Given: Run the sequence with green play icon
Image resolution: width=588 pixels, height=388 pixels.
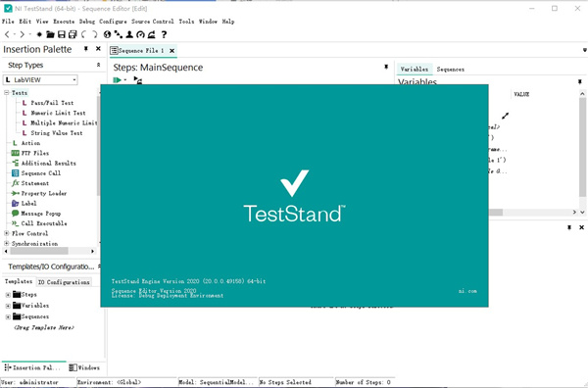Looking at the screenshot, I should click(117, 79).
